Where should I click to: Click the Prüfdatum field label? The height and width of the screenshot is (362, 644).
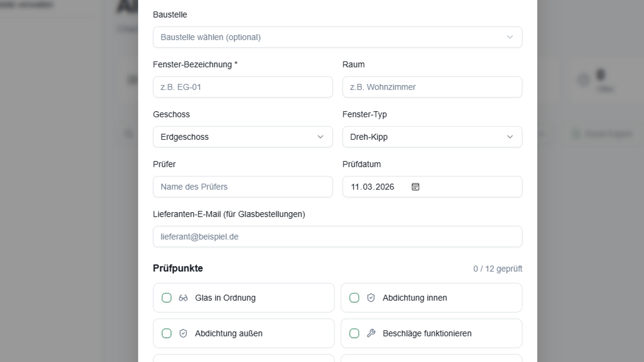(362, 164)
